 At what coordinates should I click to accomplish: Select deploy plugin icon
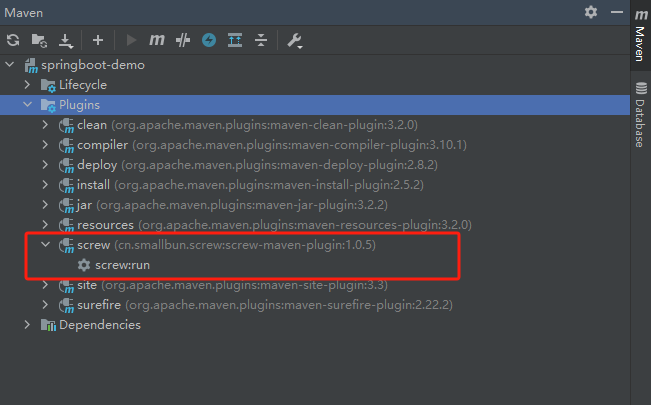(66, 165)
